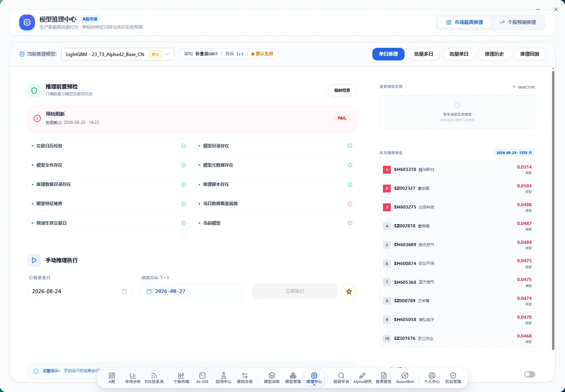
Task: Click the FAIL status badge
Action: pyautogui.click(x=342, y=118)
